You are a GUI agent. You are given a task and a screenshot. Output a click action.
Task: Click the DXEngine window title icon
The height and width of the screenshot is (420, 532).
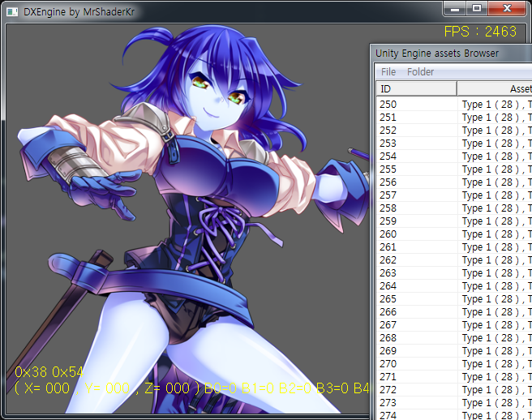(12, 12)
